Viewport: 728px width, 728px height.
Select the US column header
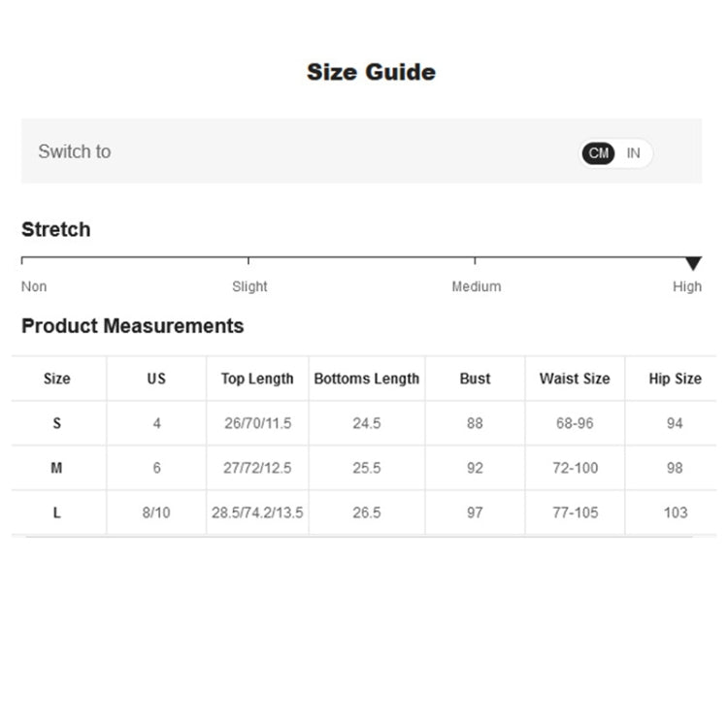pos(156,379)
